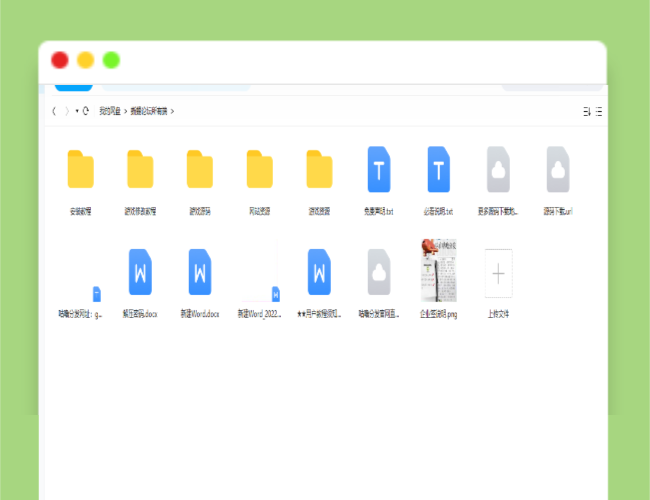This screenshot has width=650, height=500.
Task: Open the 安装教程 folder icon
Action: point(80,169)
